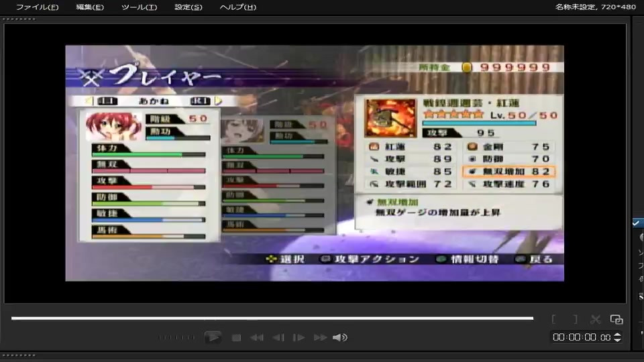Open the 設定(S) menu
The height and width of the screenshot is (362, 644).
[188, 7]
